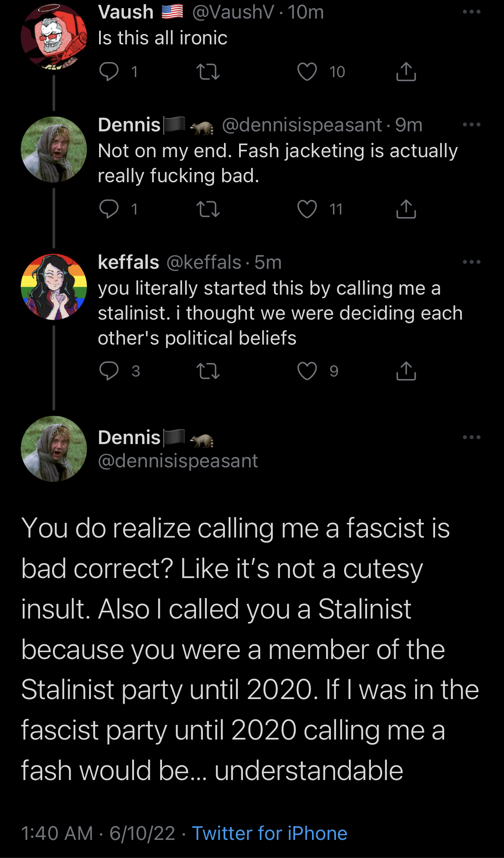The height and width of the screenshot is (858, 504).
Task: Like keffals' tweet with 9 likes
Action: [307, 371]
